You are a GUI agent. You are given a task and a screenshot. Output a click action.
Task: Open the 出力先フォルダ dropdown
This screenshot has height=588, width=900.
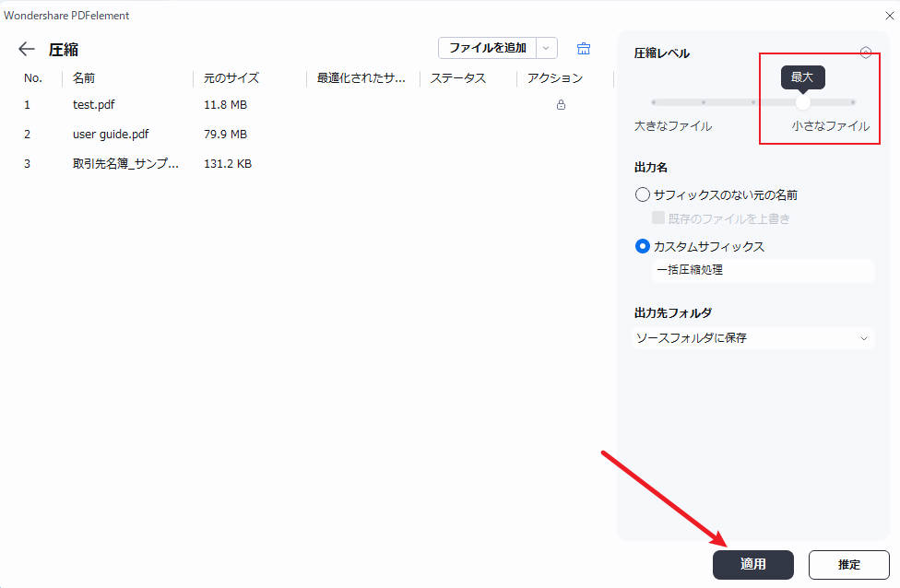[865, 338]
